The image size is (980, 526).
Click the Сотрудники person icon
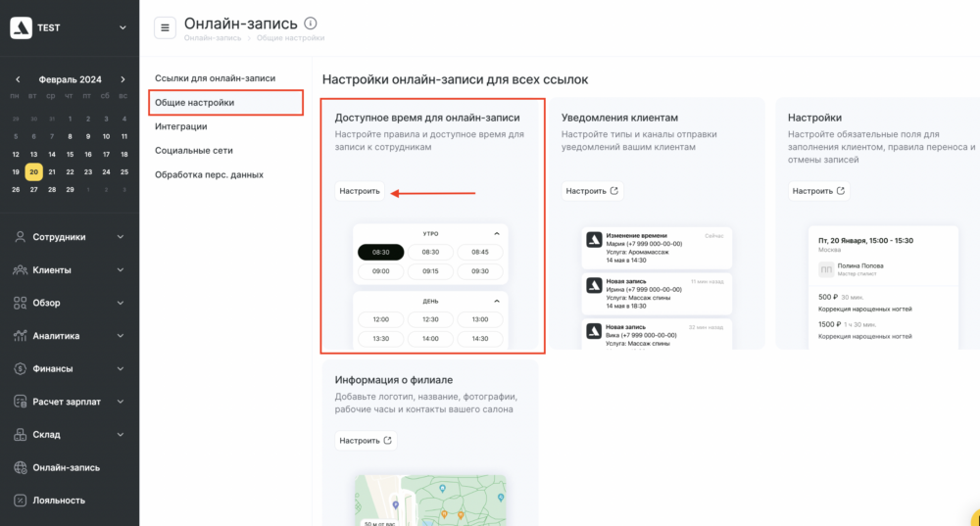(20, 237)
